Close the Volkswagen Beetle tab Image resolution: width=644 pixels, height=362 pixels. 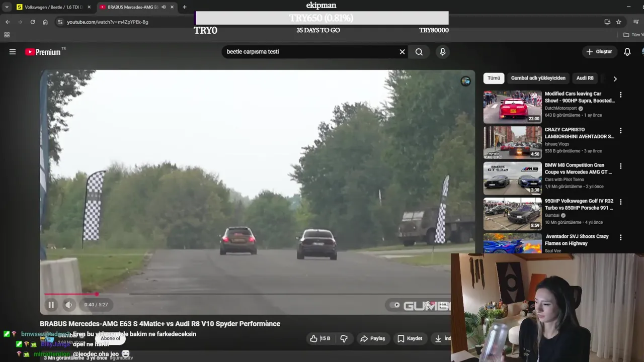(x=89, y=7)
